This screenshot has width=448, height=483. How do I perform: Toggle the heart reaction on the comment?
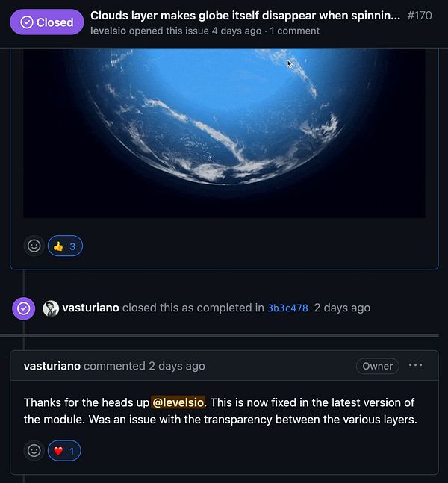(x=64, y=450)
